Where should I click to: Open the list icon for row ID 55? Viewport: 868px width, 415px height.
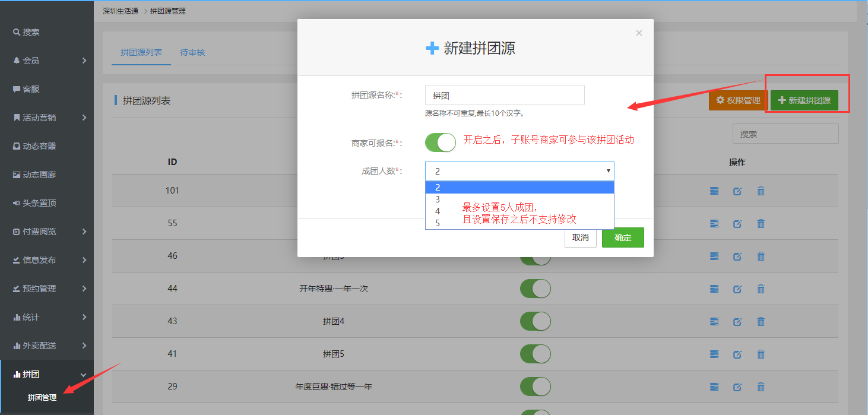click(714, 224)
